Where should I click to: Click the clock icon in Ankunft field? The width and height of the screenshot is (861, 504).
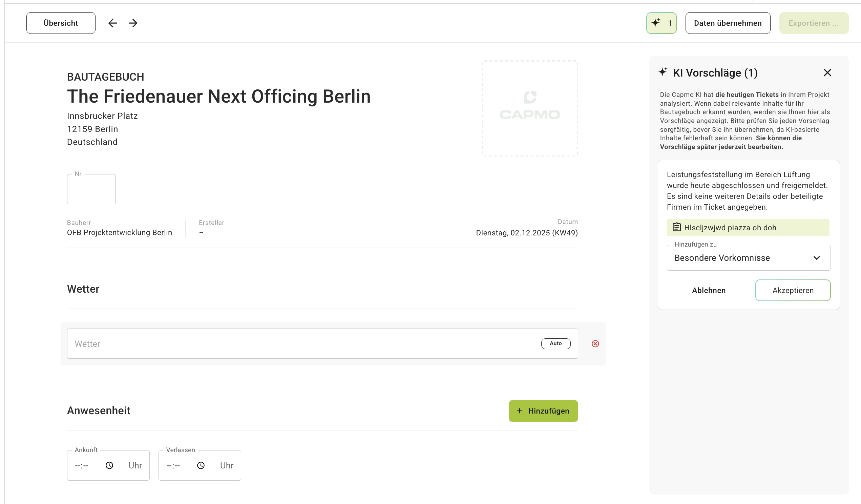[109, 465]
